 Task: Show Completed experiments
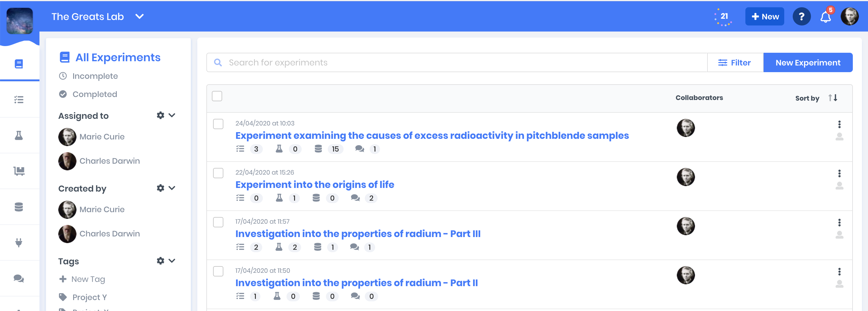click(95, 94)
